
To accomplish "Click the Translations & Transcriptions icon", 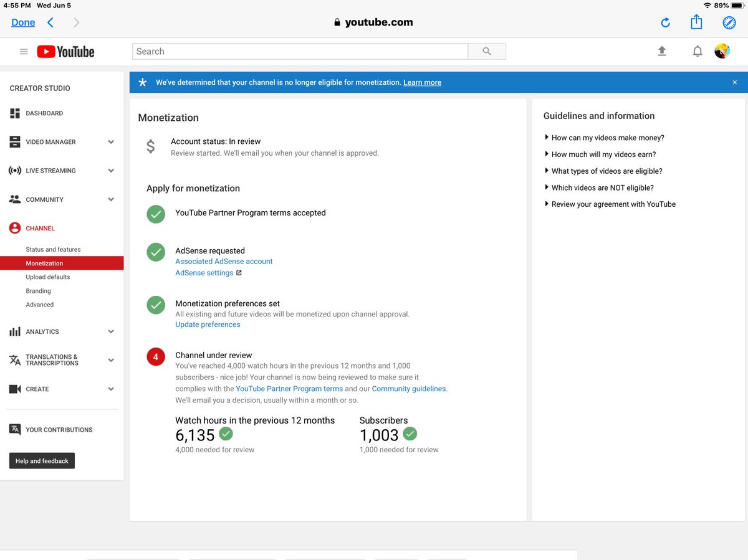I will (15, 360).
